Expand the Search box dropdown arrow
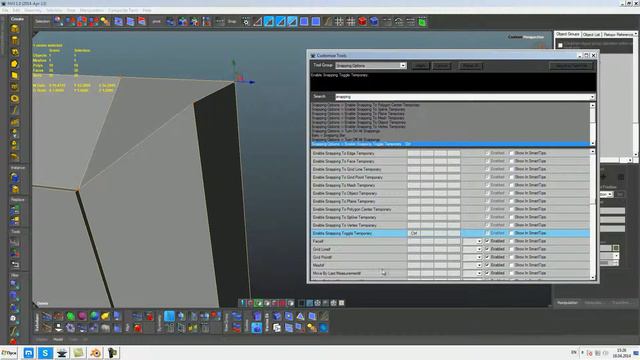This screenshot has height=360, width=640. click(x=592, y=97)
